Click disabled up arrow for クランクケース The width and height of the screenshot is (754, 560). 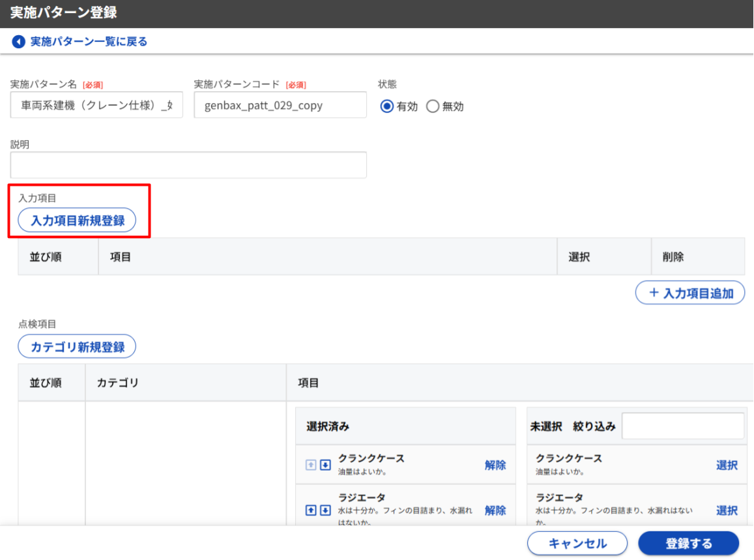click(312, 465)
